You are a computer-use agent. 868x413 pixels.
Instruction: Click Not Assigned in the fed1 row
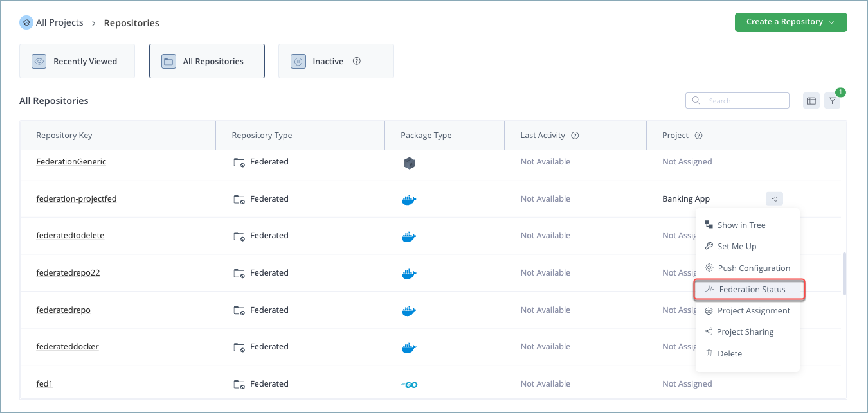click(x=687, y=384)
